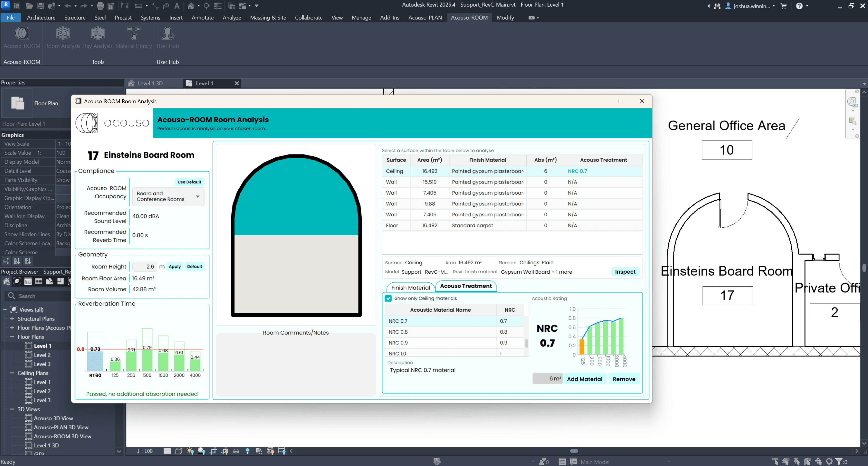Viewport: 868px width, 466px height.
Task: Click the treatment area 6 m² field
Action: click(547, 379)
